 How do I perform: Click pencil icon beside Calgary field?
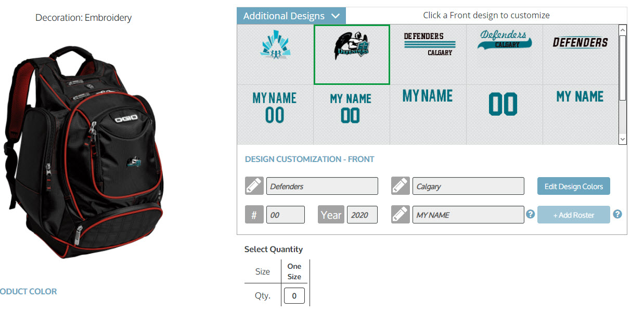pyautogui.click(x=400, y=186)
